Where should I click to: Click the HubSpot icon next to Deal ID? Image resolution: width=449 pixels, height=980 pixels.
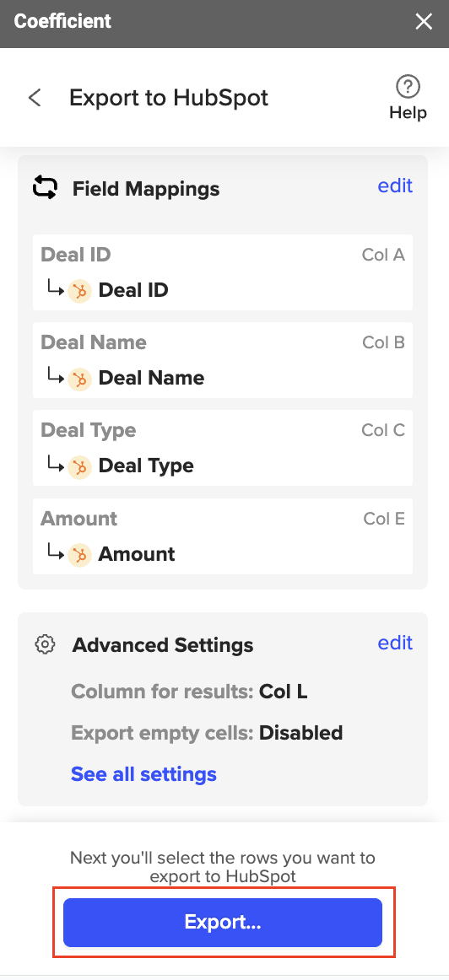79,291
